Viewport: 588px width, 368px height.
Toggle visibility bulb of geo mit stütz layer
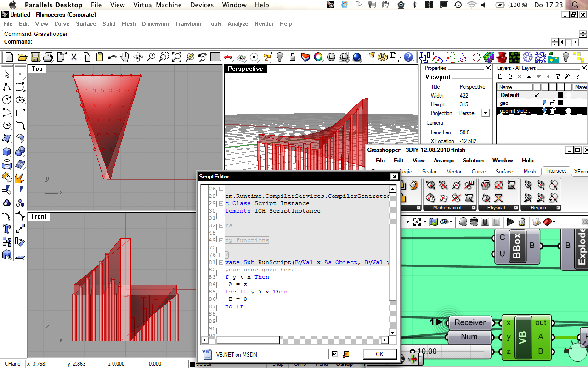point(545,111)
